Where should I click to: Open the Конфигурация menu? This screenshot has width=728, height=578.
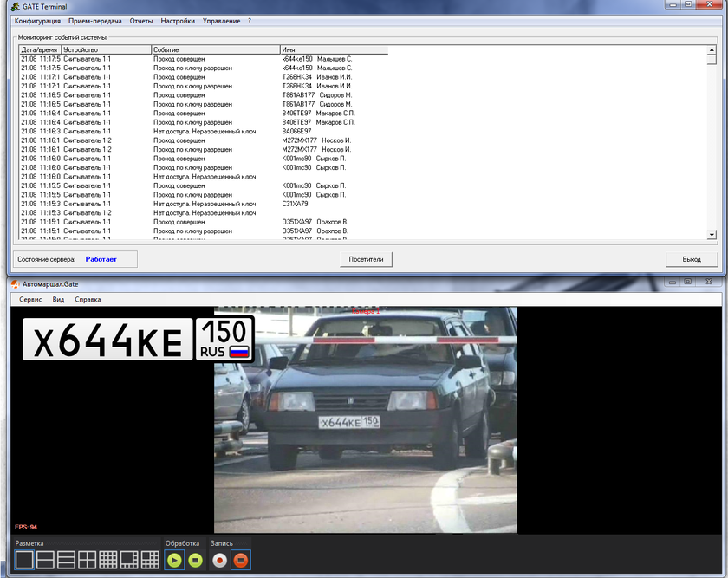[37, 21]
